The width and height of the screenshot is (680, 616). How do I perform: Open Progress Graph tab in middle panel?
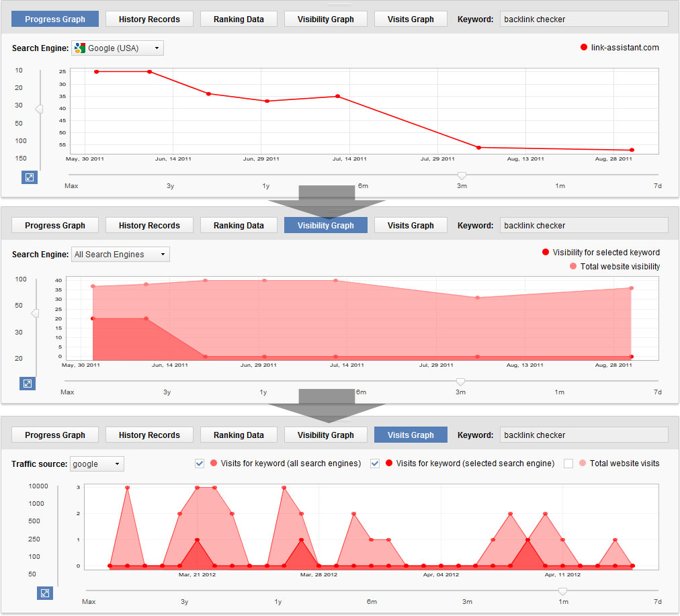pos(55,226)
